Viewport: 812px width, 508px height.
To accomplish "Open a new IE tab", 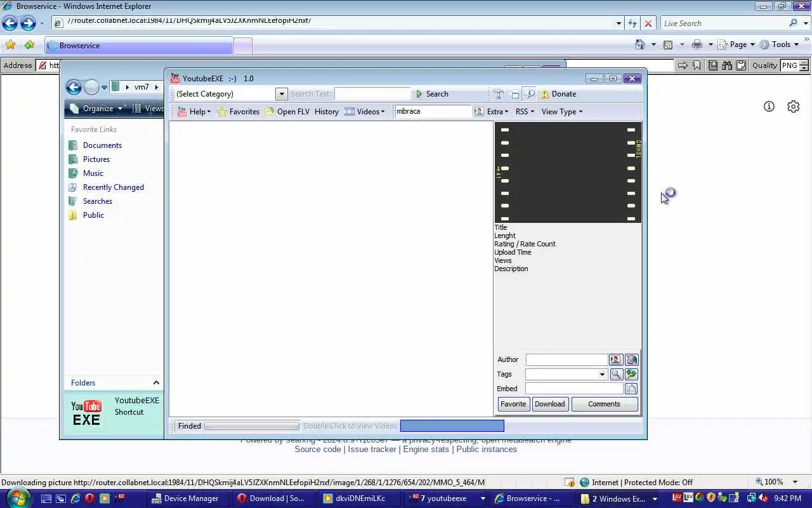I will point(242,46).
